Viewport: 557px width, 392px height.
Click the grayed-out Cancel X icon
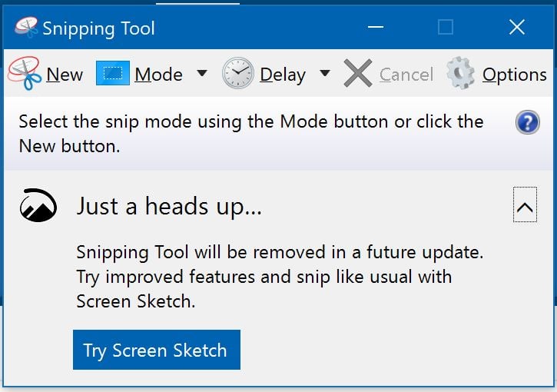357,74
